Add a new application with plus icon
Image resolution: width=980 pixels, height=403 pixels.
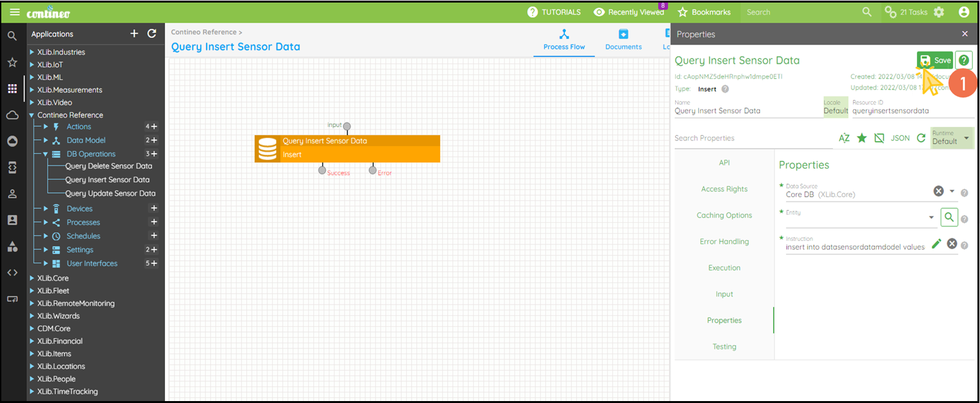coord(134,33)
